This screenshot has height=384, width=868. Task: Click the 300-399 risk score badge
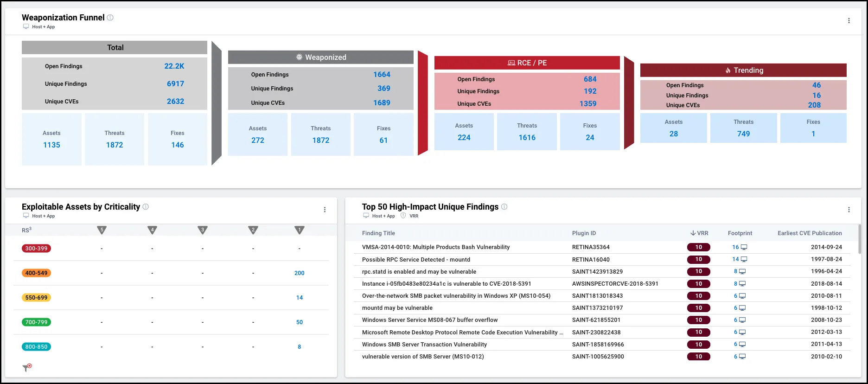pos(37,249)
